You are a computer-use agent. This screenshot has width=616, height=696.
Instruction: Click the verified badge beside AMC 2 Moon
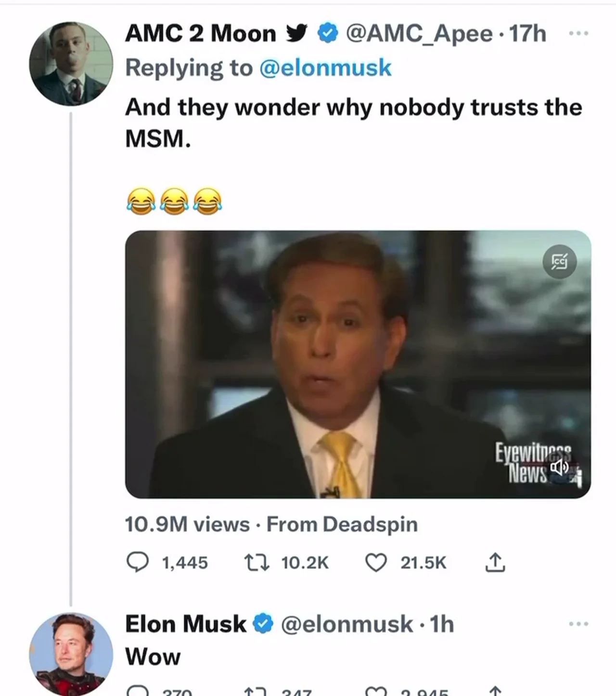point(328,34)
